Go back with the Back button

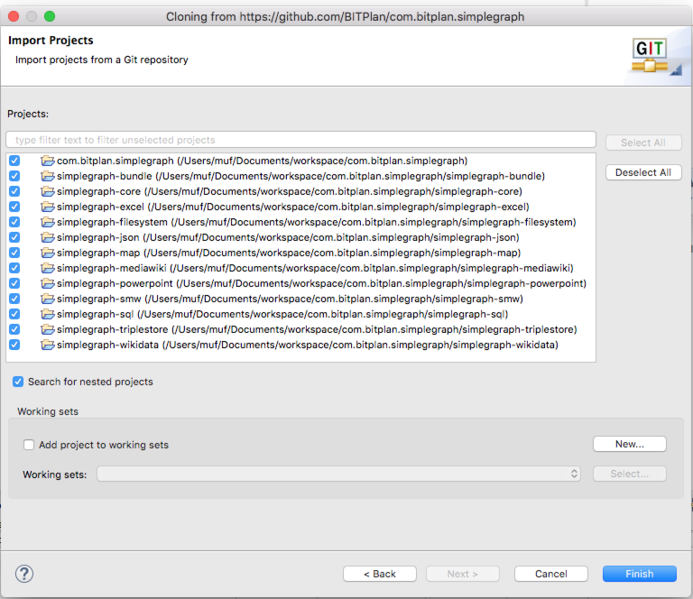coord(379,574)
